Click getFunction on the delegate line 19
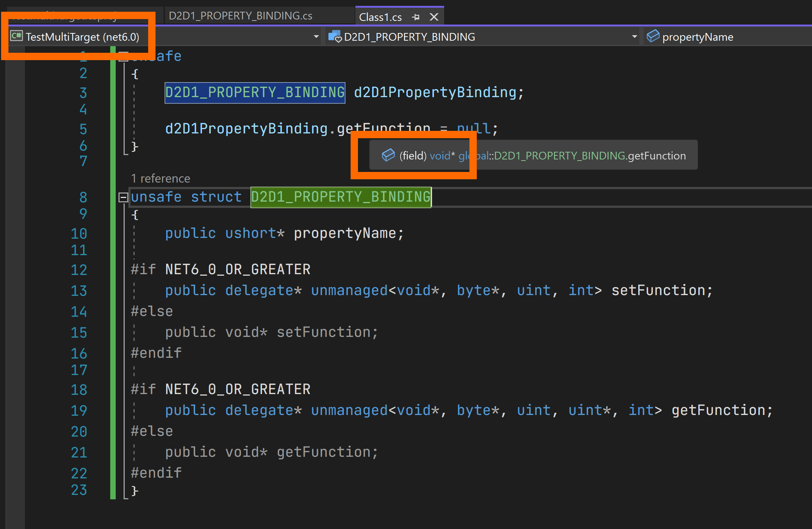 click(718, 411)
